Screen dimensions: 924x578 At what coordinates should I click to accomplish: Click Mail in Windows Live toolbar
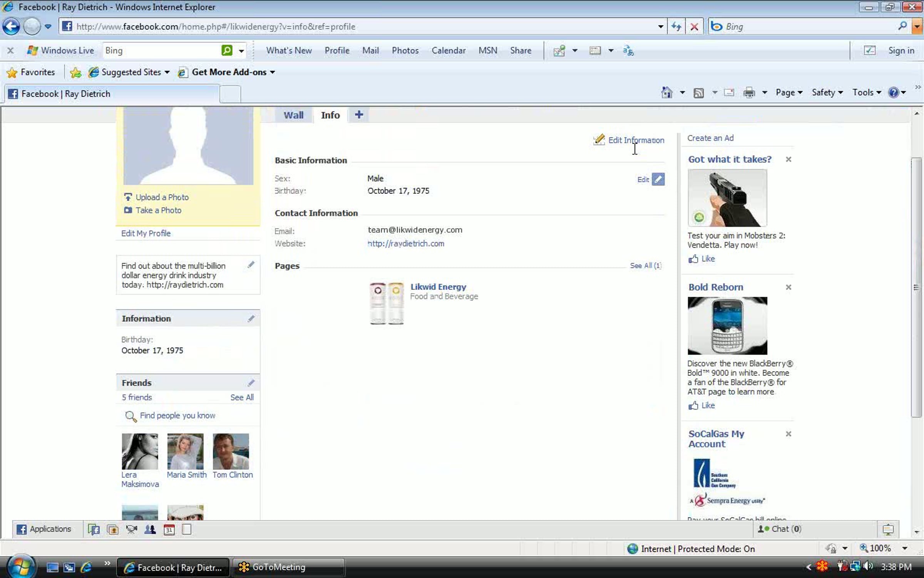coord(370,50)
